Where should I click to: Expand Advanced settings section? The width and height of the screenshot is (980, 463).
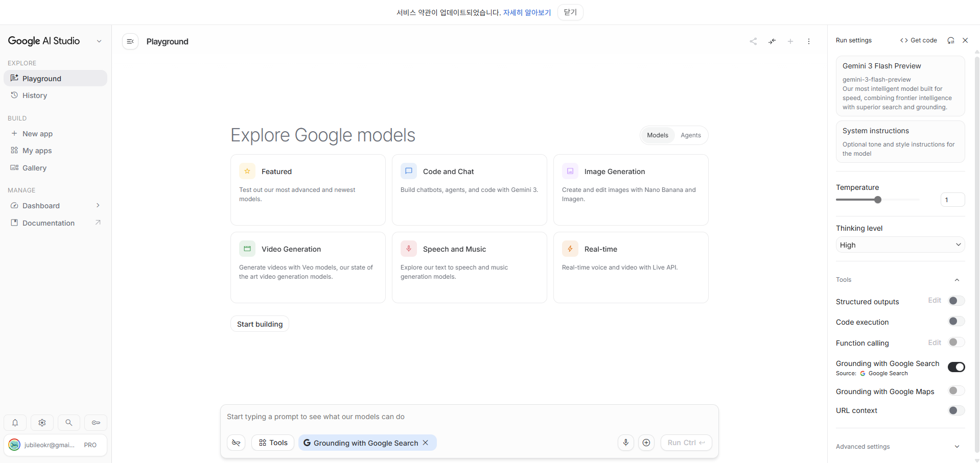click(957, 447)
